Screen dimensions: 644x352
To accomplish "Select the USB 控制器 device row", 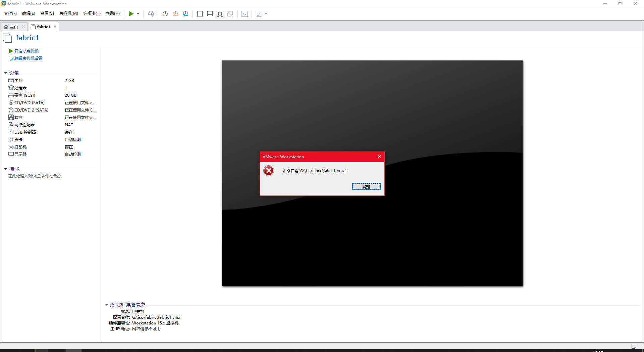I will (53, 132).
